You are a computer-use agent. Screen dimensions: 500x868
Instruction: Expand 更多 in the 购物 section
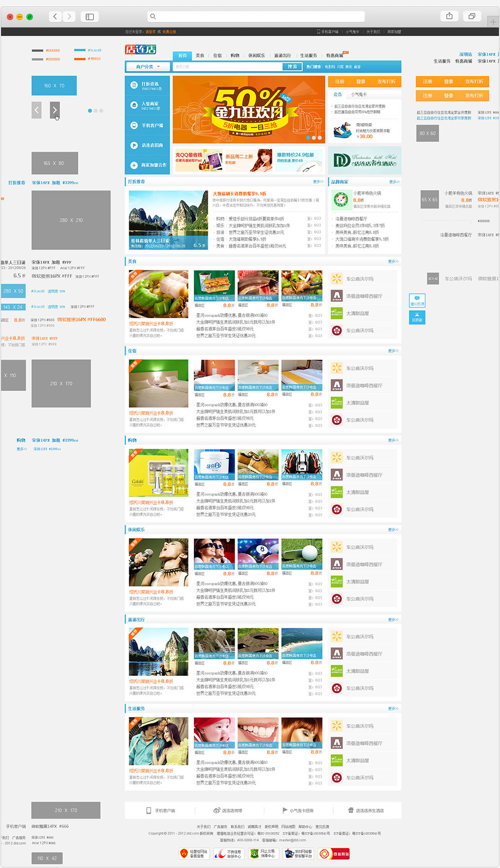coord(393,440)
